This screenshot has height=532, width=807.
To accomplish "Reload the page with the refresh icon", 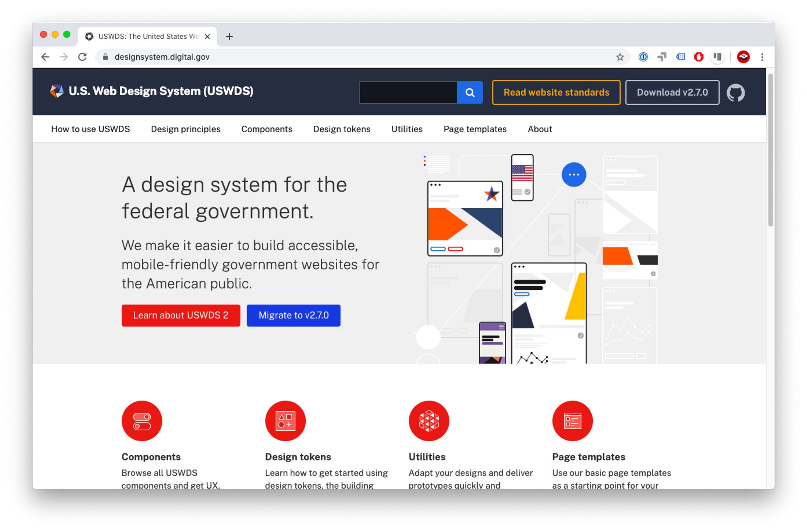I will click(x=83, y=57).
